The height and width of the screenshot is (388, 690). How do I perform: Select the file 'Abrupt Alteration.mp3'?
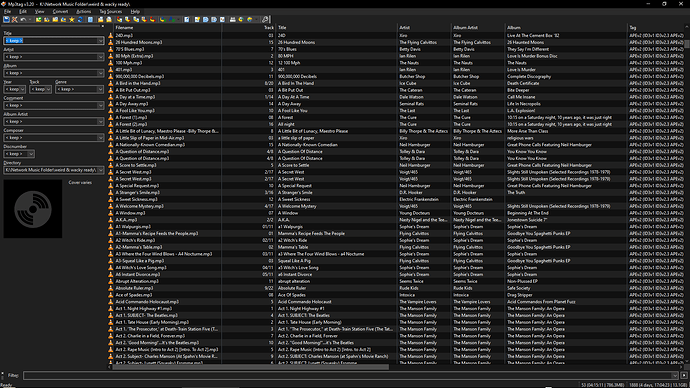click(137, 281)
